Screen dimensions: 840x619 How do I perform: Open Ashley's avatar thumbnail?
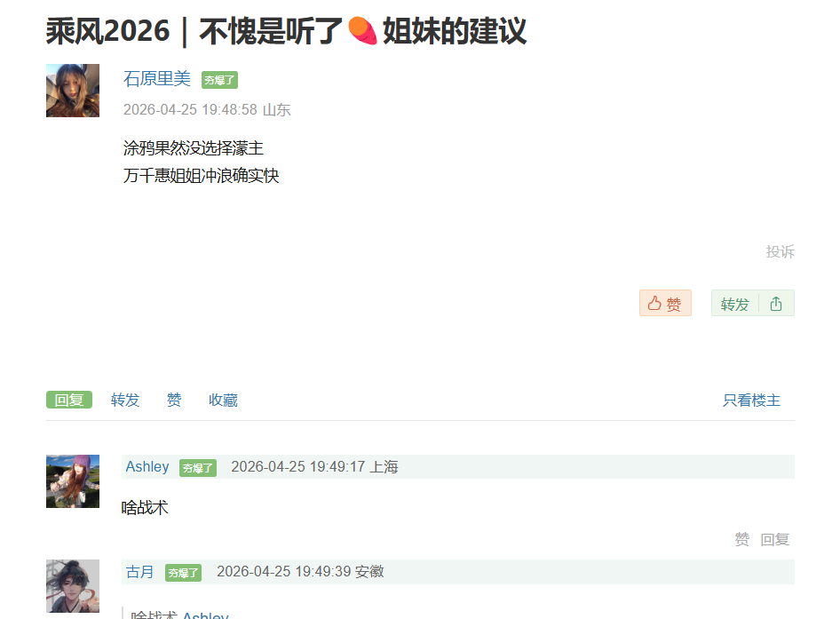[x=73, y=481]
